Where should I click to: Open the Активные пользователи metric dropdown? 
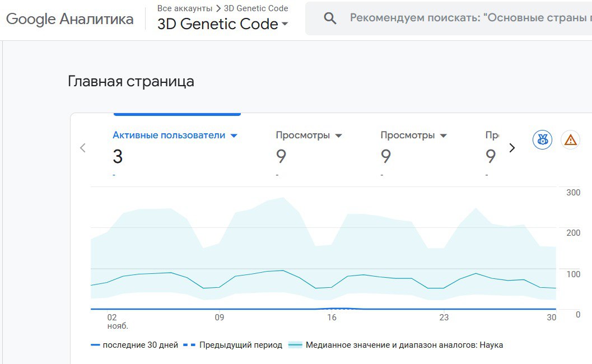click(234, 136)
